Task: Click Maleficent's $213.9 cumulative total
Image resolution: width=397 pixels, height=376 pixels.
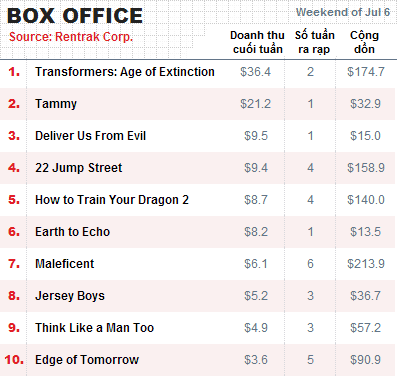Action: coord(366,264)
